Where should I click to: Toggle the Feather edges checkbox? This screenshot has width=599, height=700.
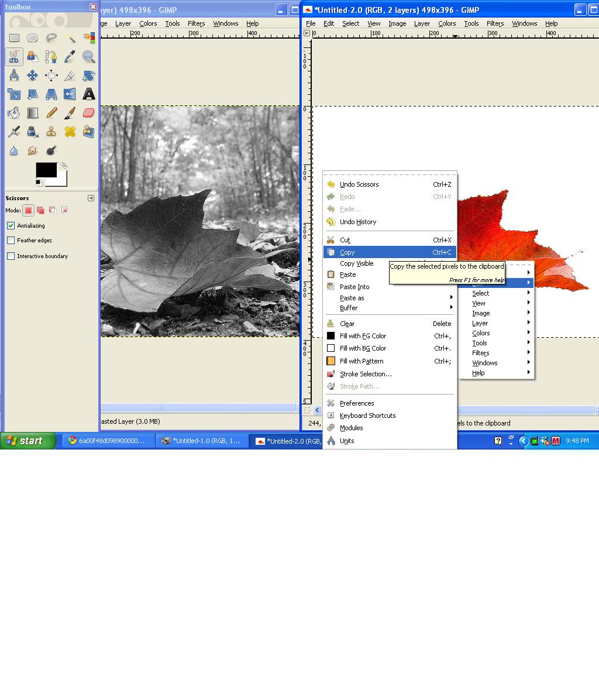pos(11,241)
